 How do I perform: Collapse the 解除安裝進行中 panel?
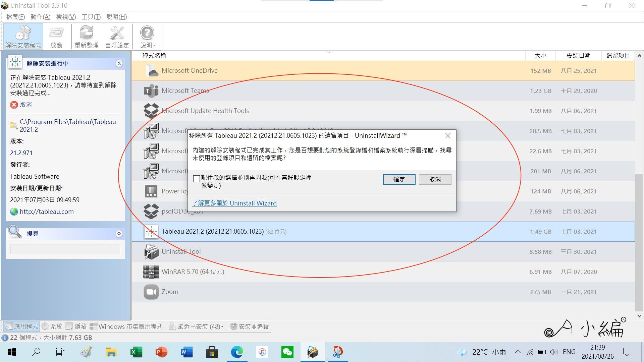pyautogui.click(x=119, y=63)
